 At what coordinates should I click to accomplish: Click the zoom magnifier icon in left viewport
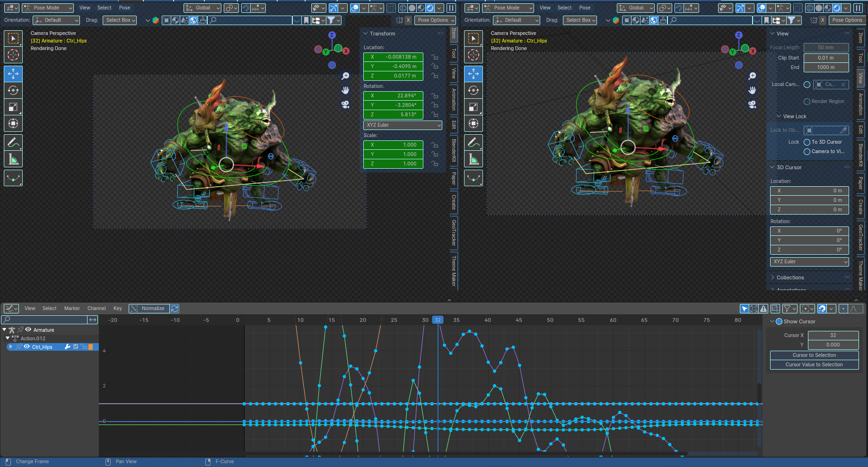pos(346,76)
